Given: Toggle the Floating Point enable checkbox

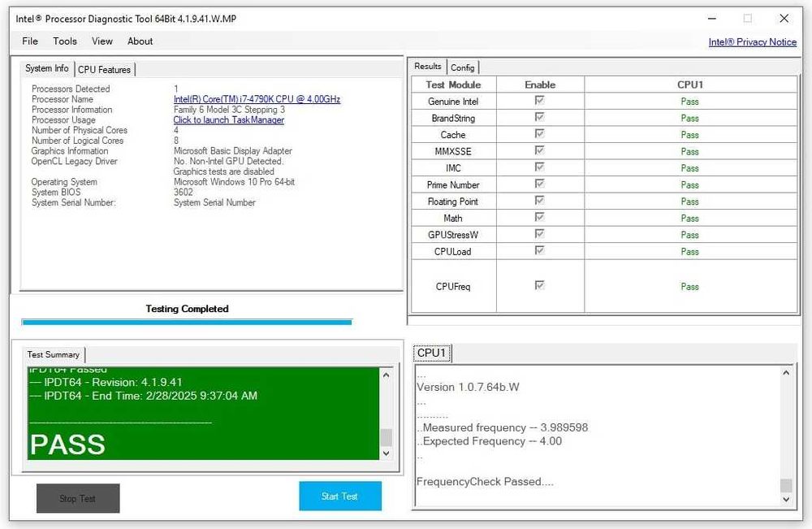Looking at the screenshot, I should click(540, 200).
